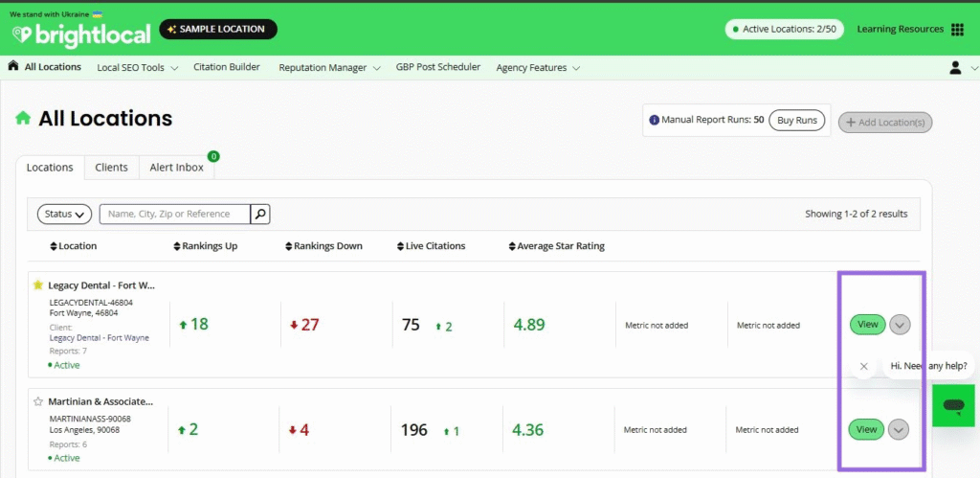
Task: Switch to the Clients tab
Action: click(x=111, y=167)
